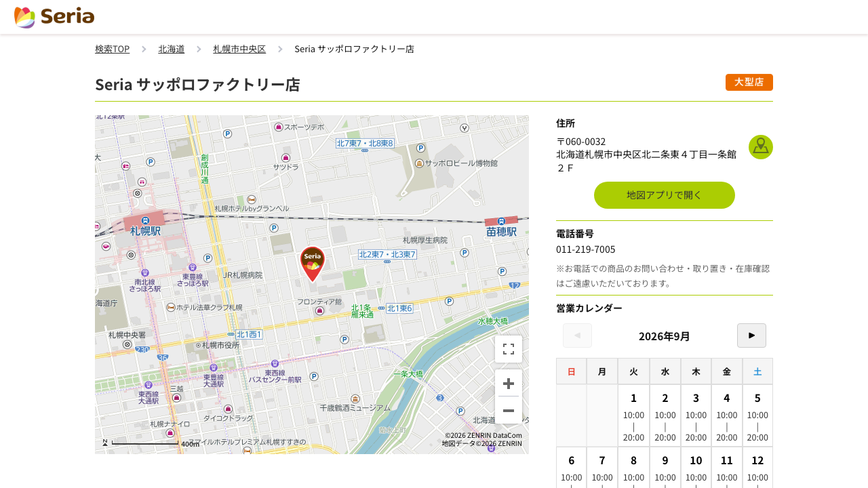The width and height of the screenshot is (868, 488).
Task: Open 札幌市中央区 breadcrumb link
Action: click(x=239, y=49)
